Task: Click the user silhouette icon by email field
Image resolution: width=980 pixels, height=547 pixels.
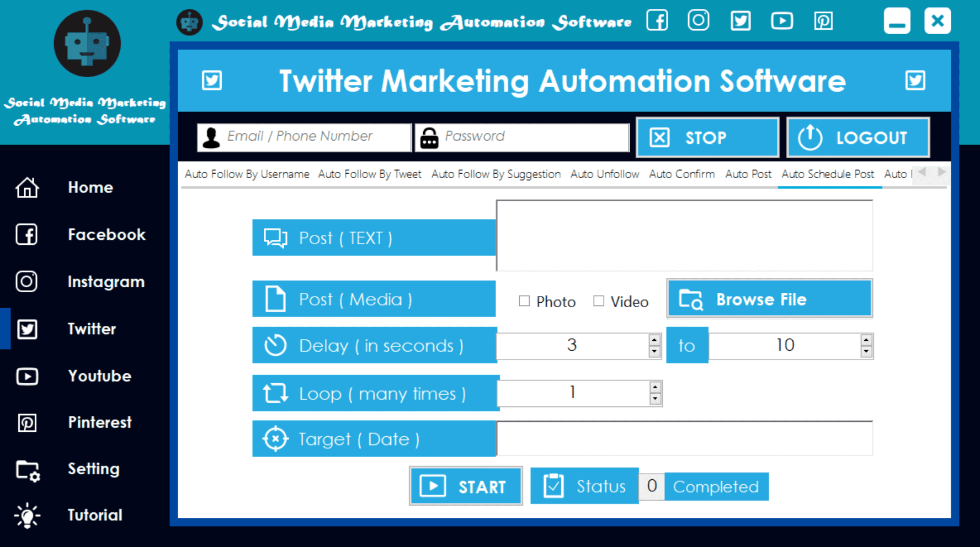Action: 211,137
